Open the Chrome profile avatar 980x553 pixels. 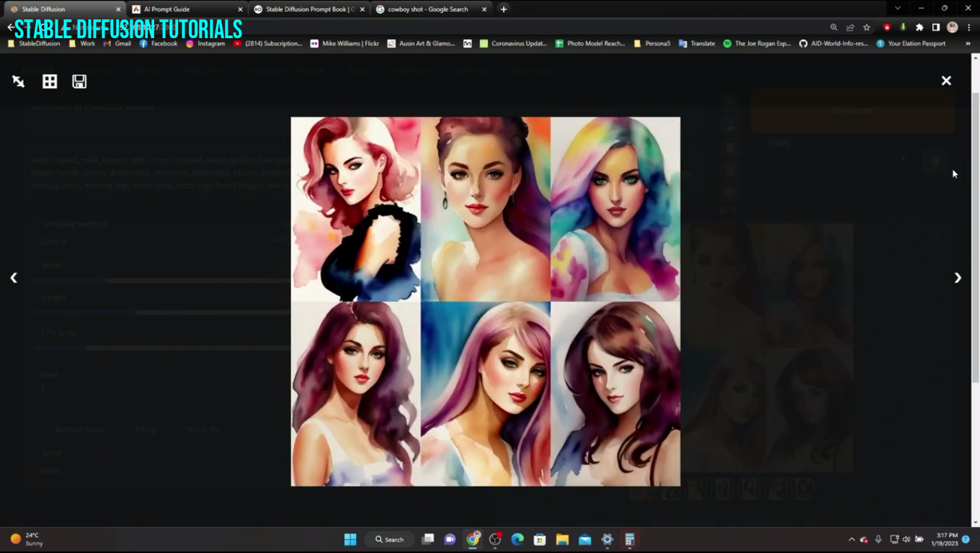pos(952,27)
